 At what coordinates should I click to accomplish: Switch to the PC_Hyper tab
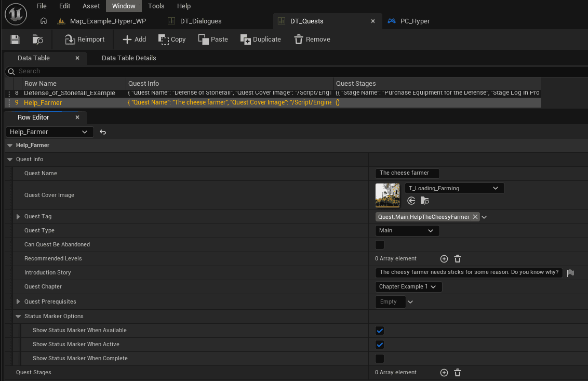pyautogui.click(x=409, y=21)
